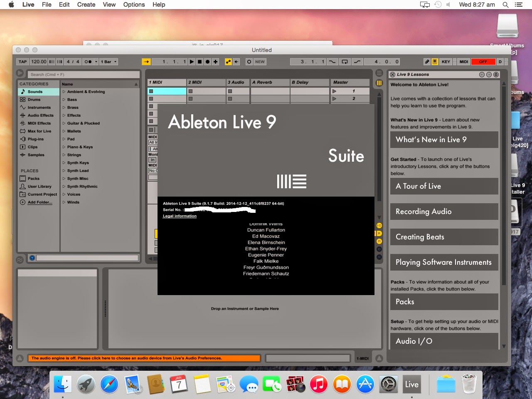The height and width of the screenshot is (399, 532).
Task: Click the Arrangement Record button
Action: click(x=207, y=62)
